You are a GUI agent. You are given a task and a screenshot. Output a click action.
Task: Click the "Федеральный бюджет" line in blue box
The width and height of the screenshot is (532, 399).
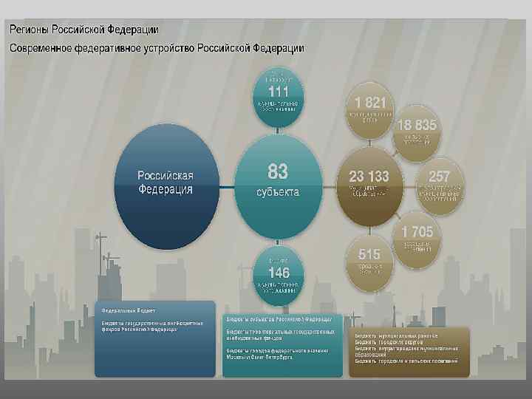(x=129, y=311)
